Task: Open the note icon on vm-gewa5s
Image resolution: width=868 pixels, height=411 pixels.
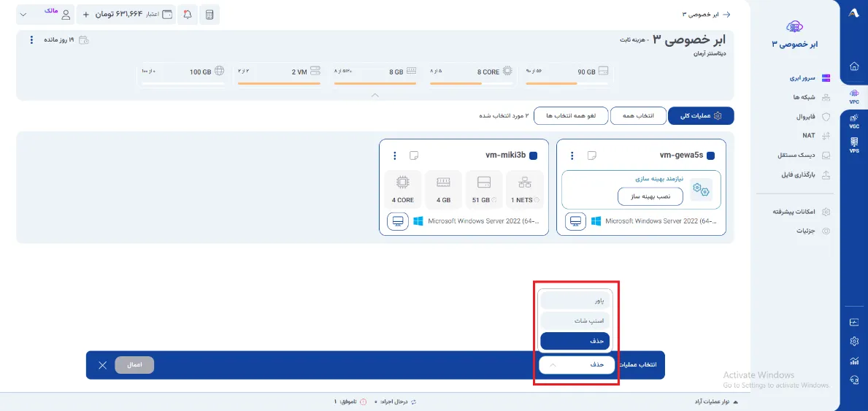Action: [592, 155]
